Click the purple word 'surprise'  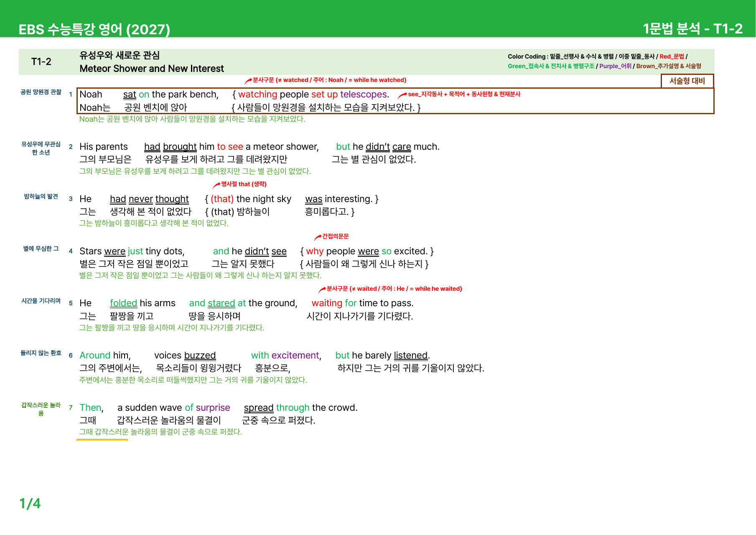[213, 408]
